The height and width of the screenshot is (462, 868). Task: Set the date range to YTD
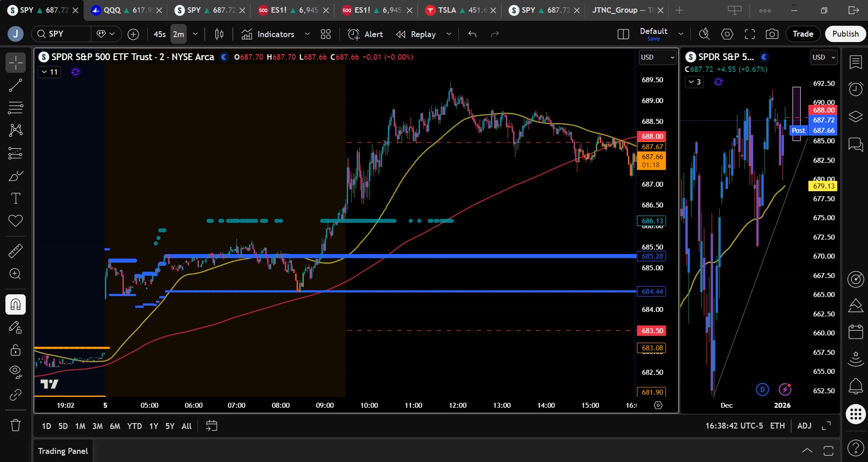pyautogui.click(x=134, y=426)
